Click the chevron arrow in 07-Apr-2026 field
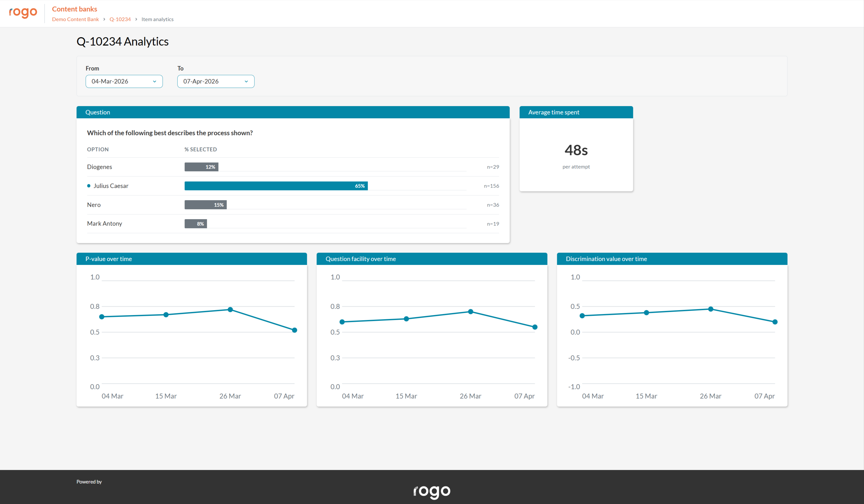The image size is (864, 504). (x=246, y=82)
